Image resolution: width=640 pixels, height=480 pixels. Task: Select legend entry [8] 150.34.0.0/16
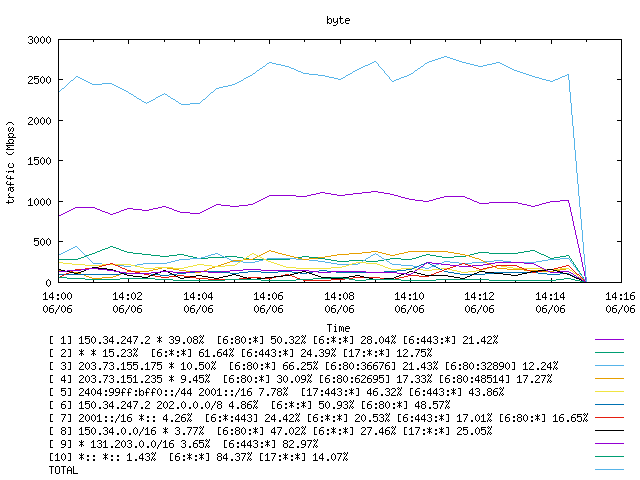click(x=270, y=431)
